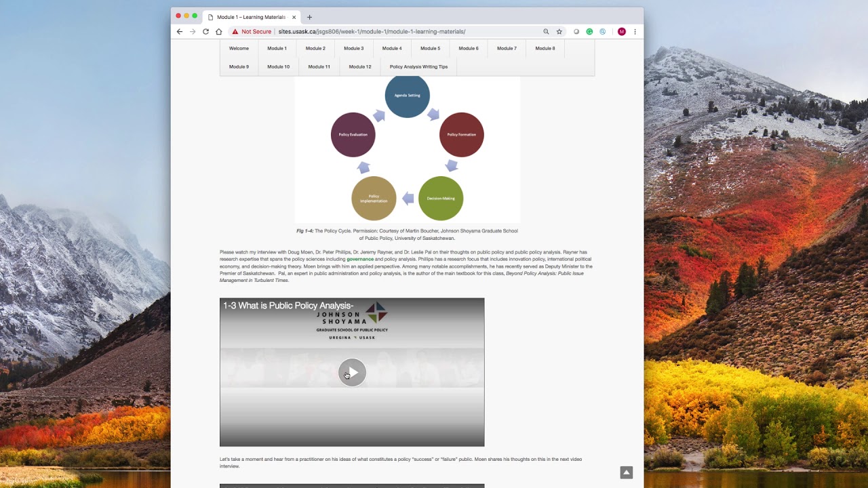Open the Module 4 menu item

point(392,48)
